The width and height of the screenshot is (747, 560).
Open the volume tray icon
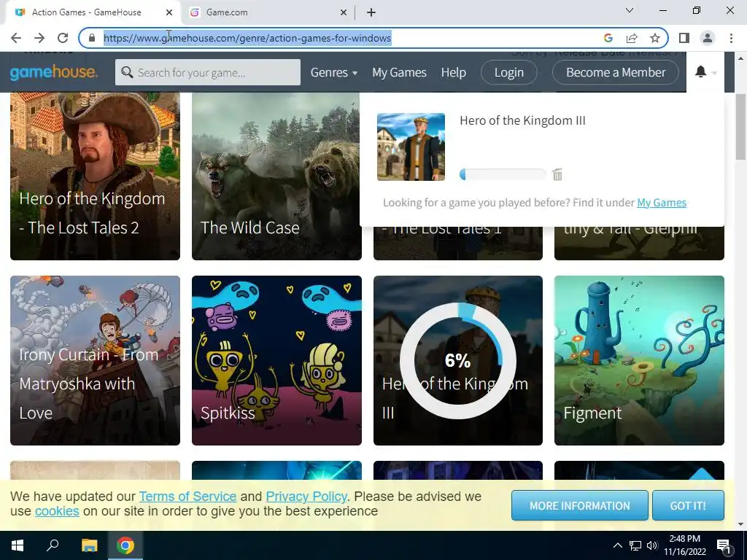pyautogui.click(x=652, y=545)
